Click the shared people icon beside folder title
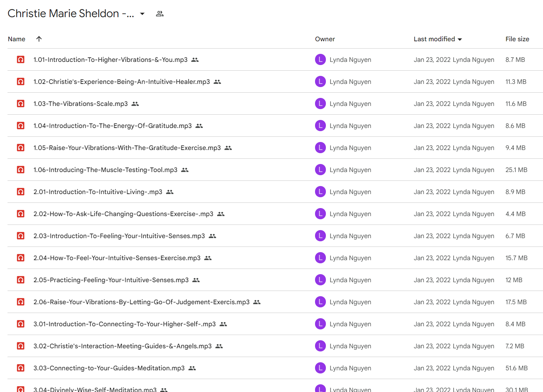 160,14
